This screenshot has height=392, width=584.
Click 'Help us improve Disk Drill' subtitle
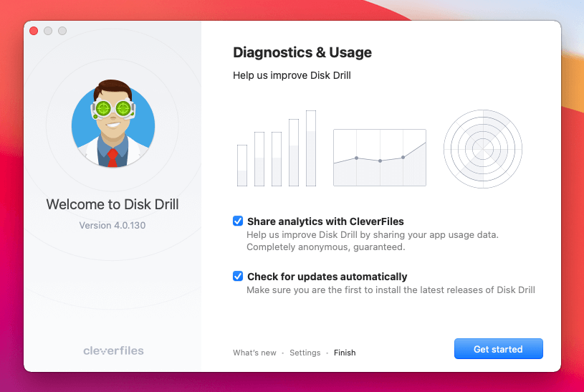click(292, 75)
